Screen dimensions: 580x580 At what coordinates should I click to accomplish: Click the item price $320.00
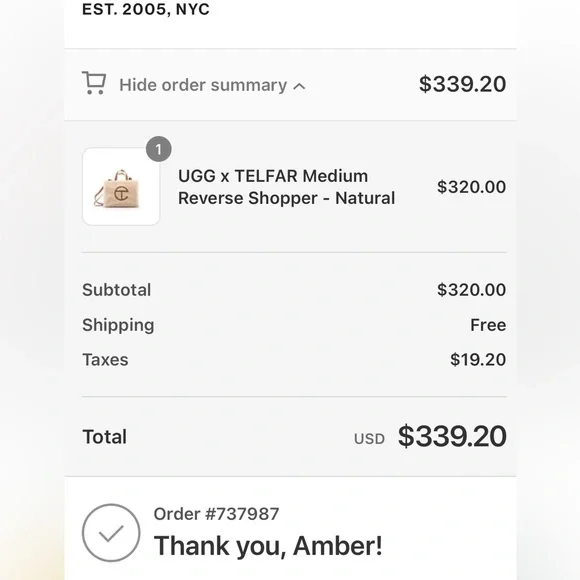click(x=471, y=187)
